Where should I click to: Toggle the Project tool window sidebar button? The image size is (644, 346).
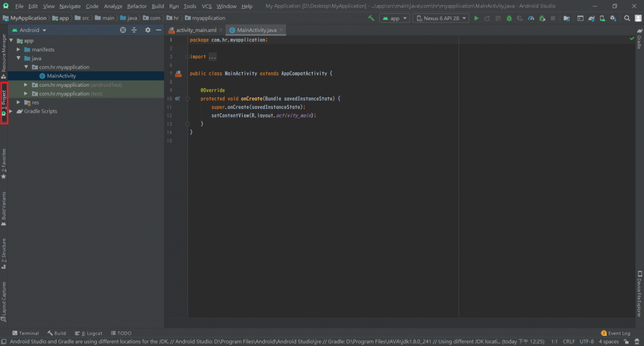[4, 103]
